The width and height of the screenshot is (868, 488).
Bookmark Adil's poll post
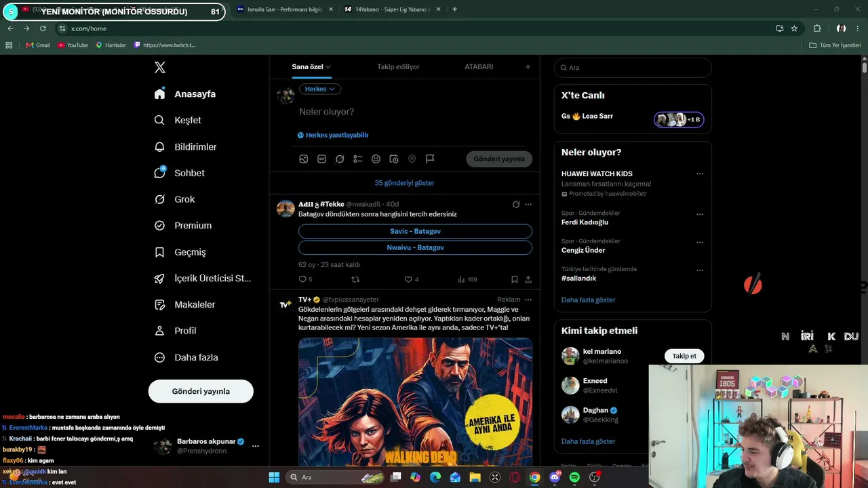point(515,279)
